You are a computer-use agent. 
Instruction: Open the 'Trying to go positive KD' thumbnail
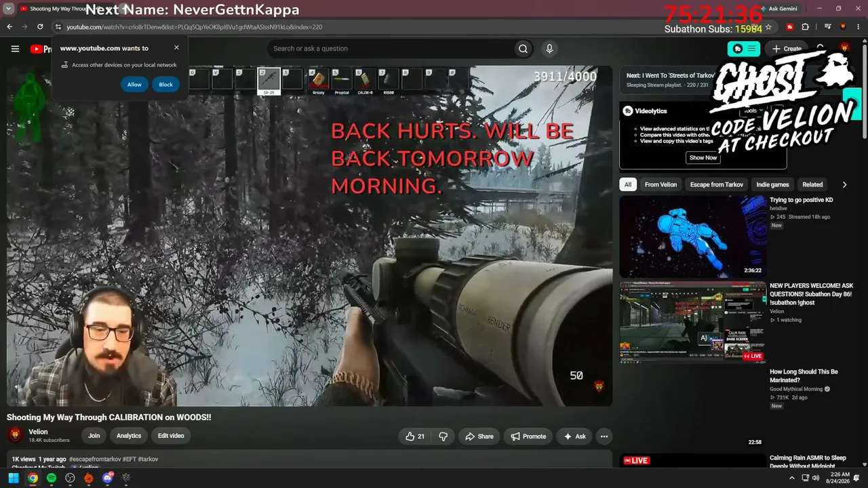pos(693,237)
